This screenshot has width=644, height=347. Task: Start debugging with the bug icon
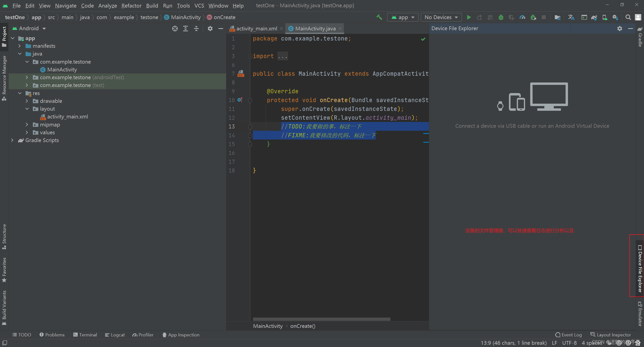(501, 17)
